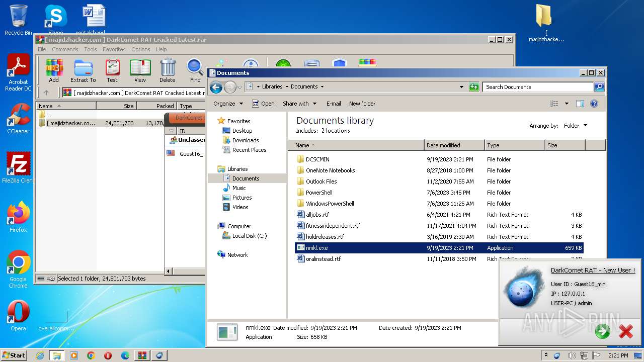Open WinRAR File menu
Image resolution: width=644 pixels, height=362 pixels.
[x=42, y=49]
